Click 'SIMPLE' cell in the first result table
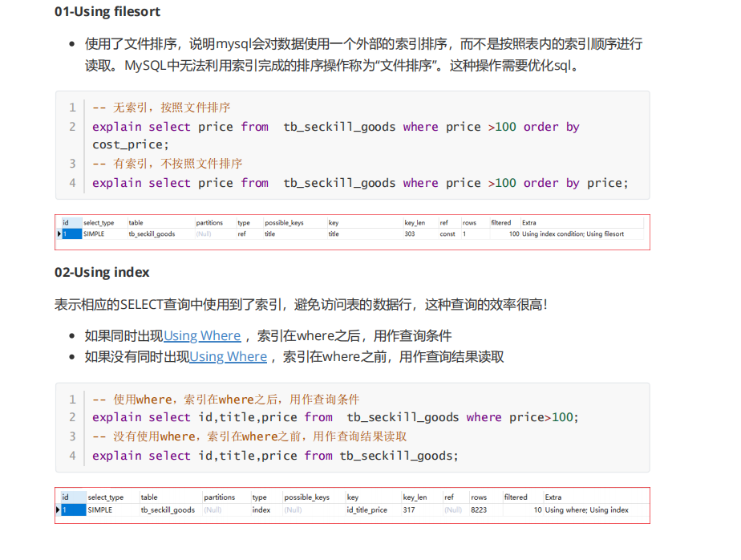The image size is (741, 560). (x=94, y=234)
